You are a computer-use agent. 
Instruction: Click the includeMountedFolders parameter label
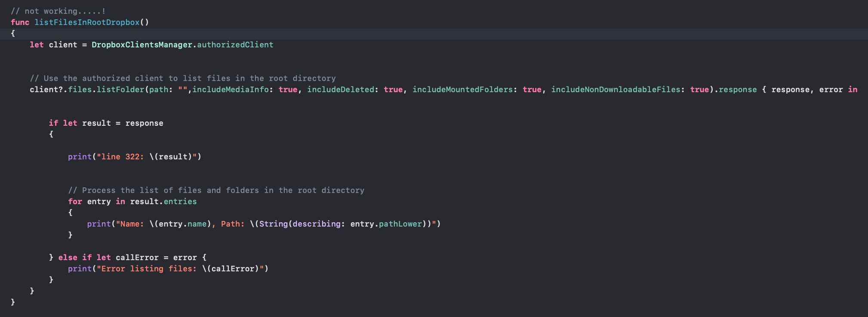[462, 90]
